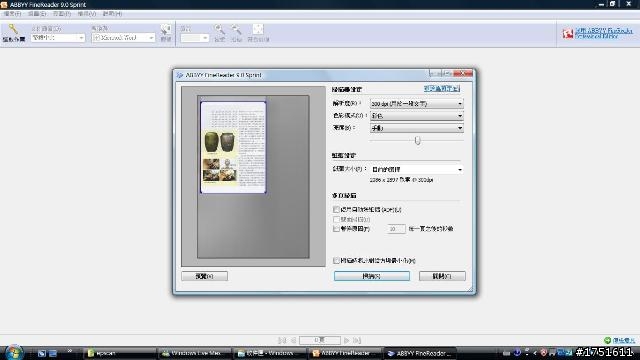Image resolution: width=640 pixels, height=360 pixels.
Task: Open the paper size dropdown in the scan dialog
Action: coord(416,169)
